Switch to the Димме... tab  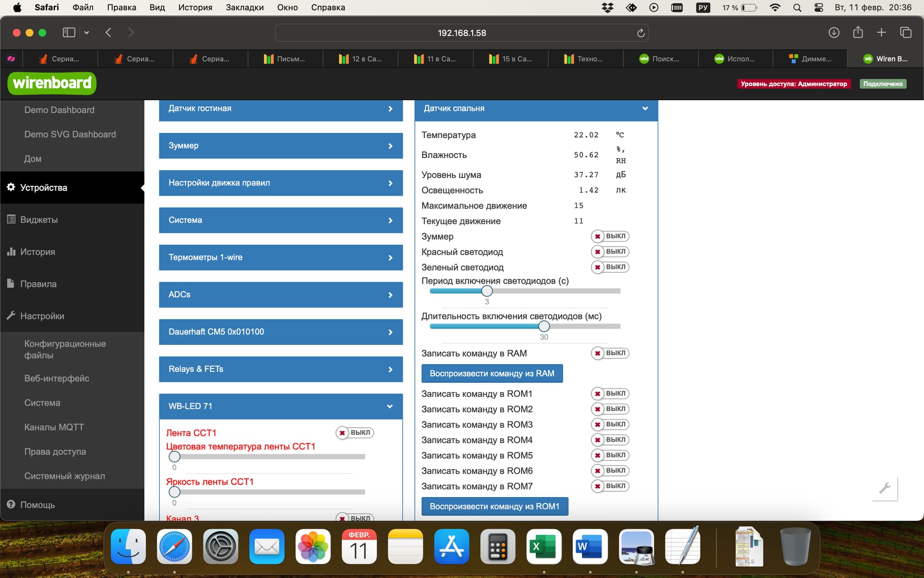coord(810,59)
